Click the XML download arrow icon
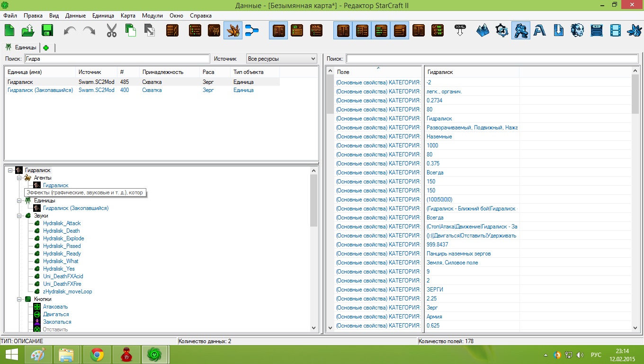Screen dimensions: 644x364 tap(460, 31)
